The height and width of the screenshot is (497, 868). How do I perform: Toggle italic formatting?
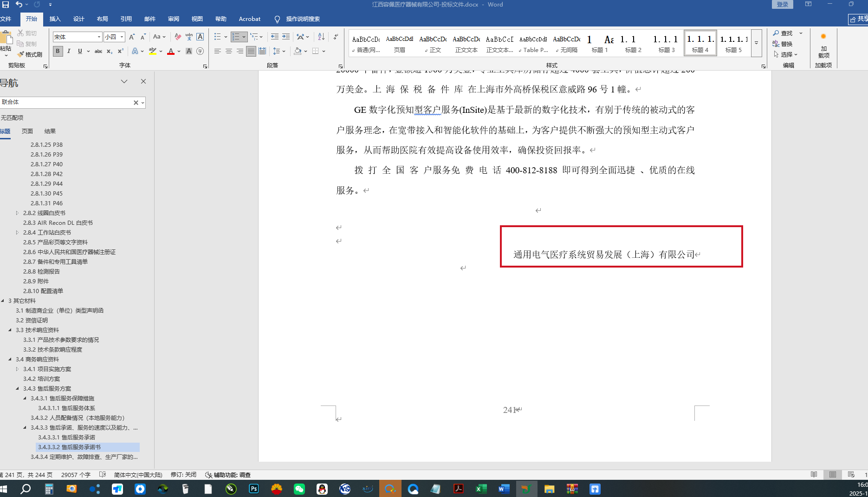(69, 51)
